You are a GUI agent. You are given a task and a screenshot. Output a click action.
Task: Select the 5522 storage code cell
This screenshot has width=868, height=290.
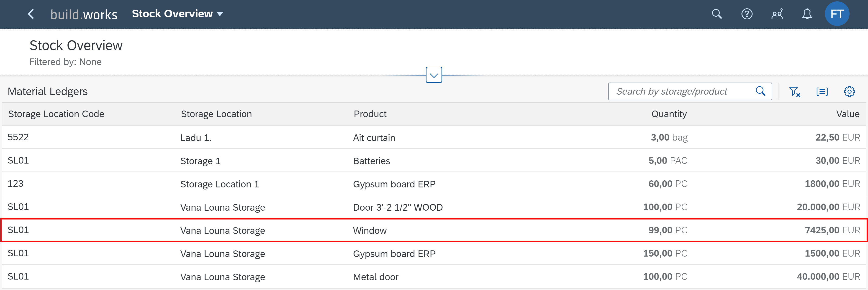click(x=18, y=137)
